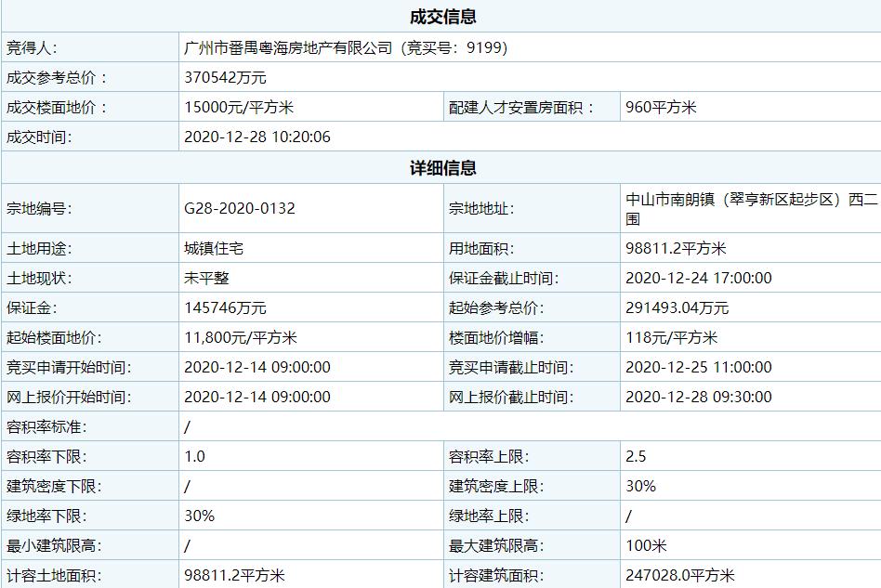Select the 100米 maximum building height value
The height and width of the screenshot is (588, 881).
646,545
